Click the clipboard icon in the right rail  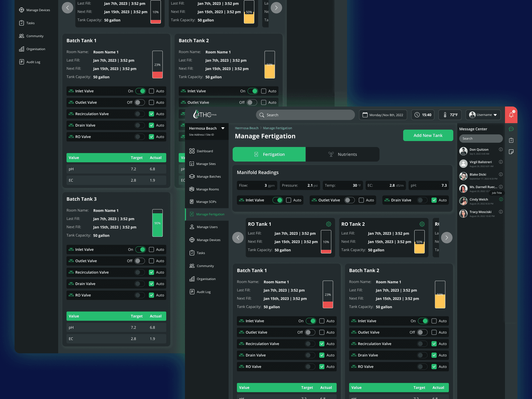(511, 140)
